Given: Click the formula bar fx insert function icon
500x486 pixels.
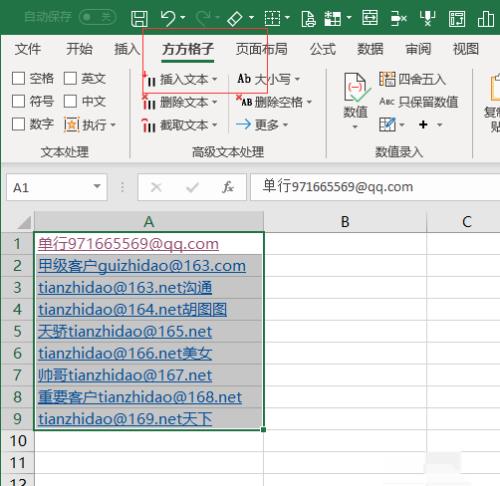Looking at the screenshot, I should [228, 187].
